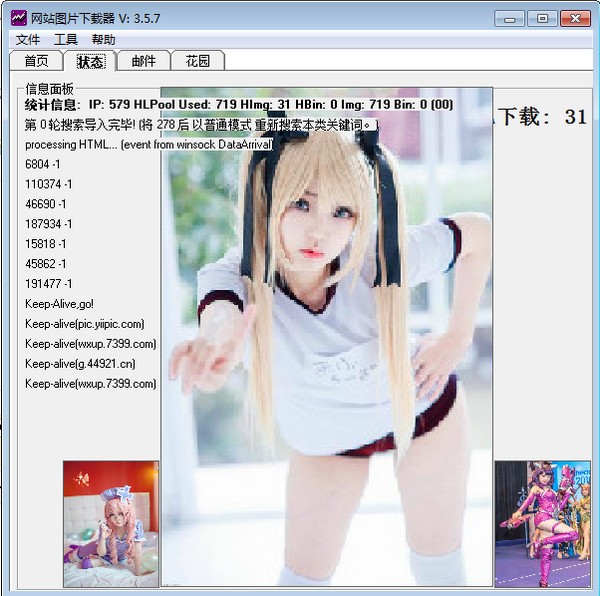Image resolution: width=600 pixels, height=596 pixels.
Task: Click the pink-haired cosplay thumbnail on the left
Action: pos(111,524)
